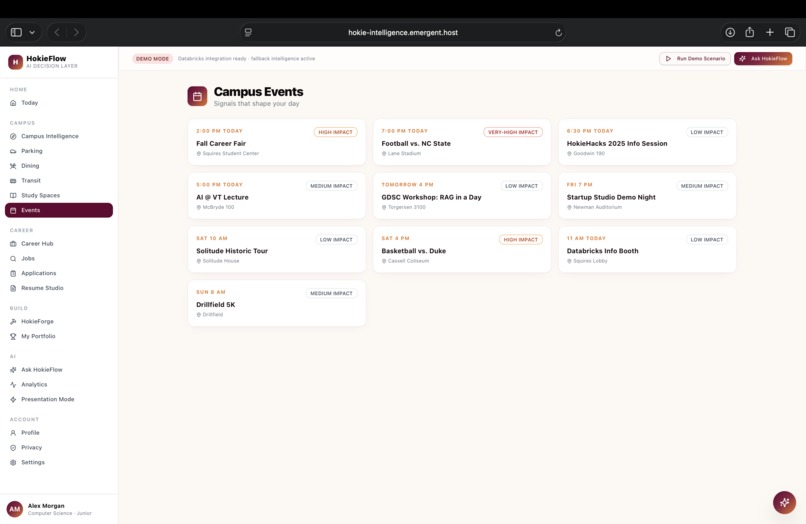Click the My Portfolio trophy icon
This screenshot has width=806, height=524.
[13, 336]
